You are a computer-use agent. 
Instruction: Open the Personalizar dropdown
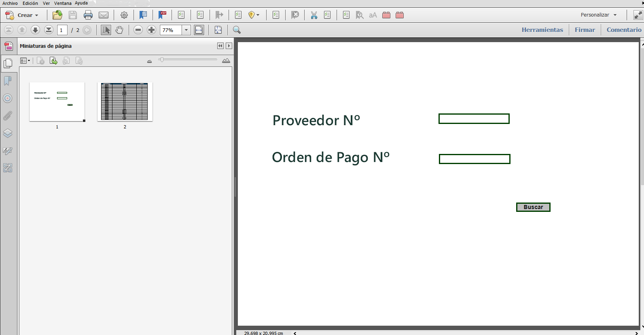[599, 15]
